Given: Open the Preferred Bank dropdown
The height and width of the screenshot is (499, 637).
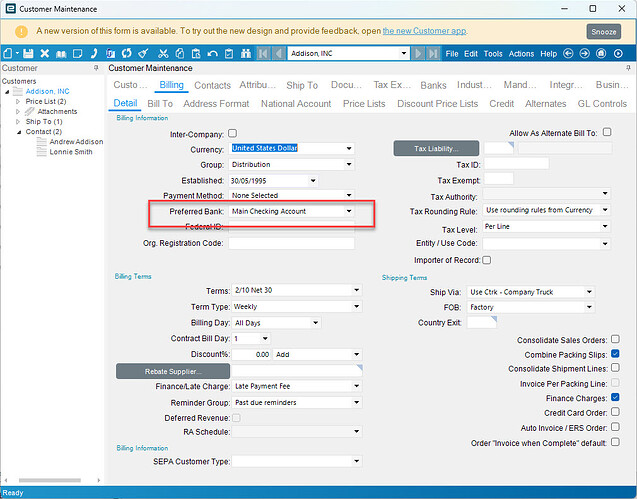Looking at the screenshot, I should point(349,211).
